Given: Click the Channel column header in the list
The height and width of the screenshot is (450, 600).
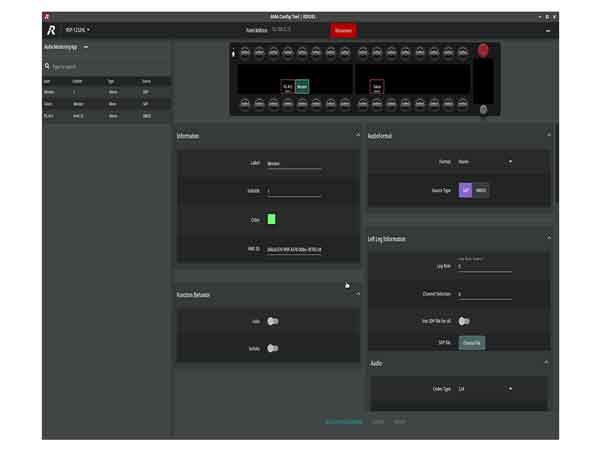Looking at the screenshot, I should point(77,82).
